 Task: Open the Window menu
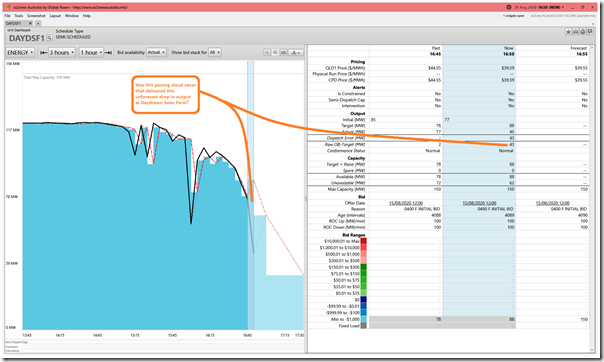(72, 16)
